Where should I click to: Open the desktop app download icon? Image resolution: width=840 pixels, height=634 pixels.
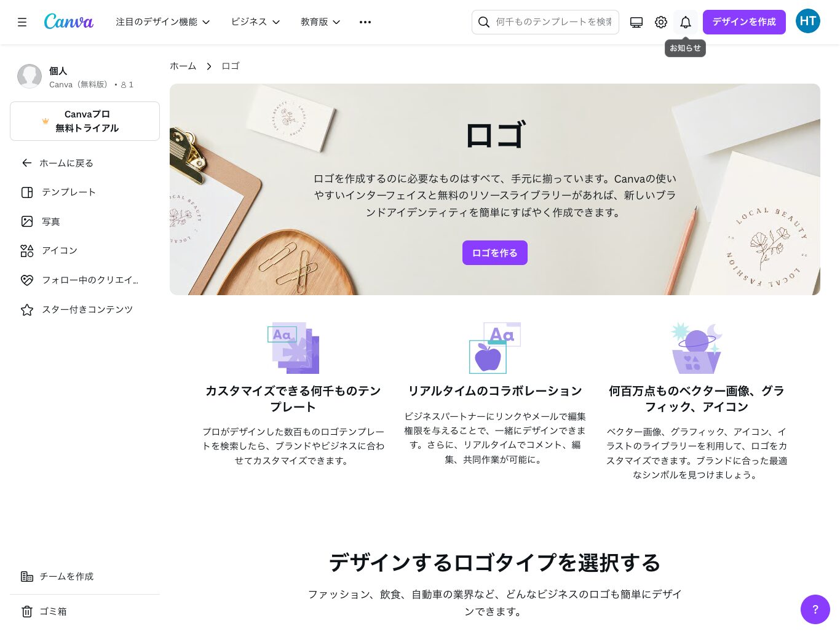click(x=636, y=22)
